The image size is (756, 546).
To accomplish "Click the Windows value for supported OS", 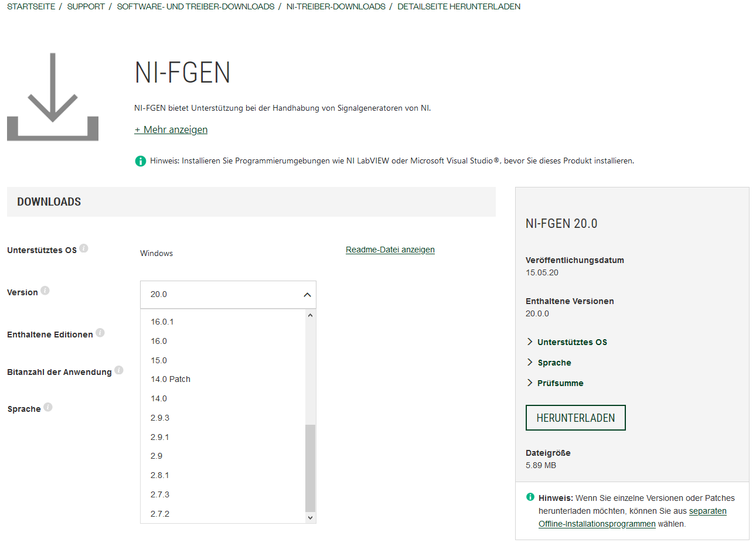I will pyautogui.click(x=156, y=253).
